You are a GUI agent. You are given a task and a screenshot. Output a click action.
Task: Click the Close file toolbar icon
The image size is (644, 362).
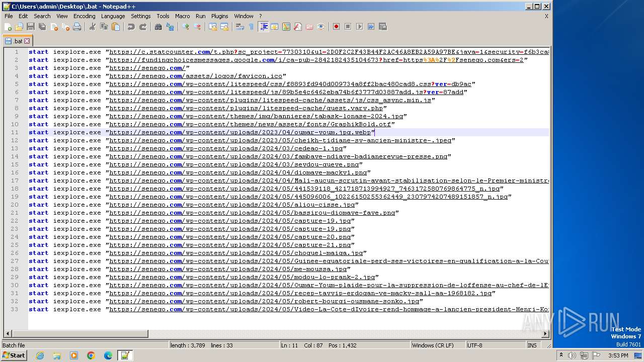[x=54, y=27]
